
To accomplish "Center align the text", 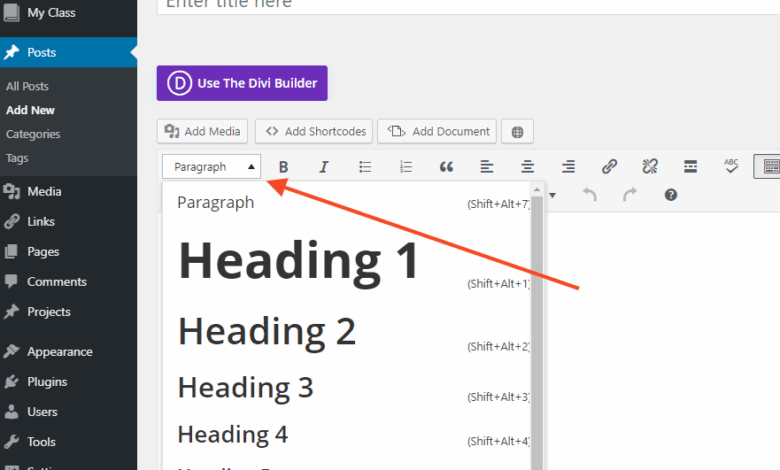I will 528,167.
